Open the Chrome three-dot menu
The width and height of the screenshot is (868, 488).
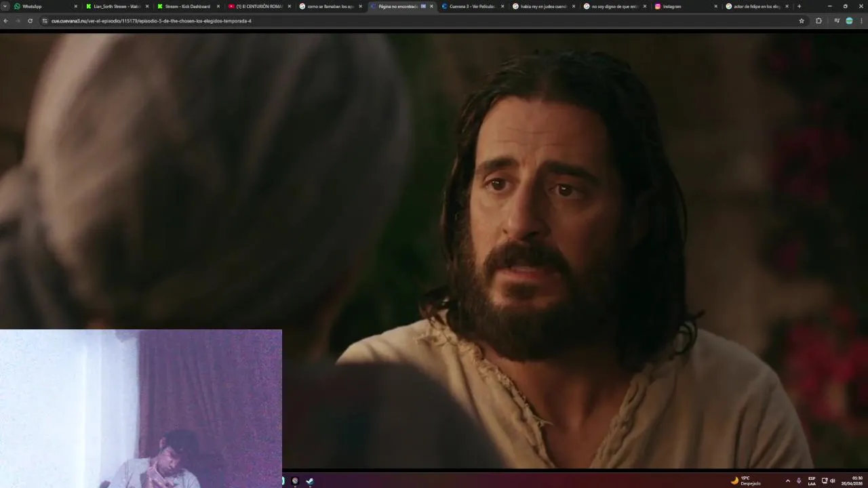(861, 21)
